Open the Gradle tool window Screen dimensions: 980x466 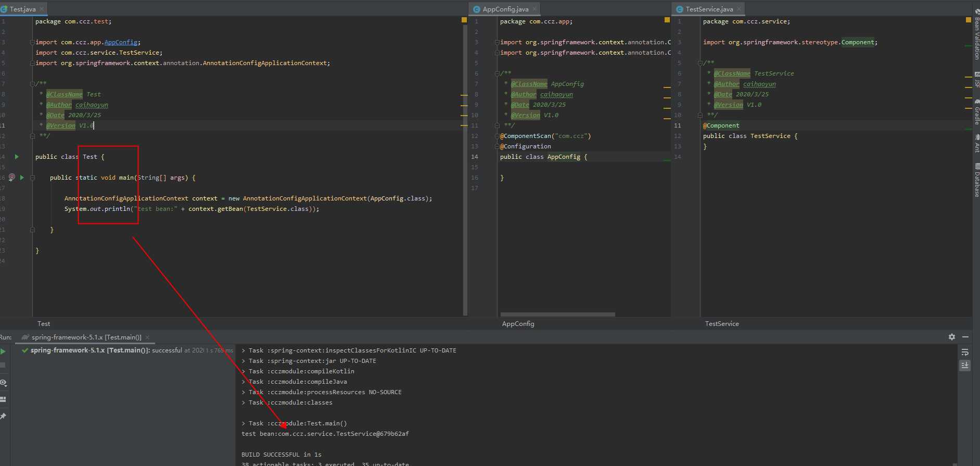tap(976, 112)
